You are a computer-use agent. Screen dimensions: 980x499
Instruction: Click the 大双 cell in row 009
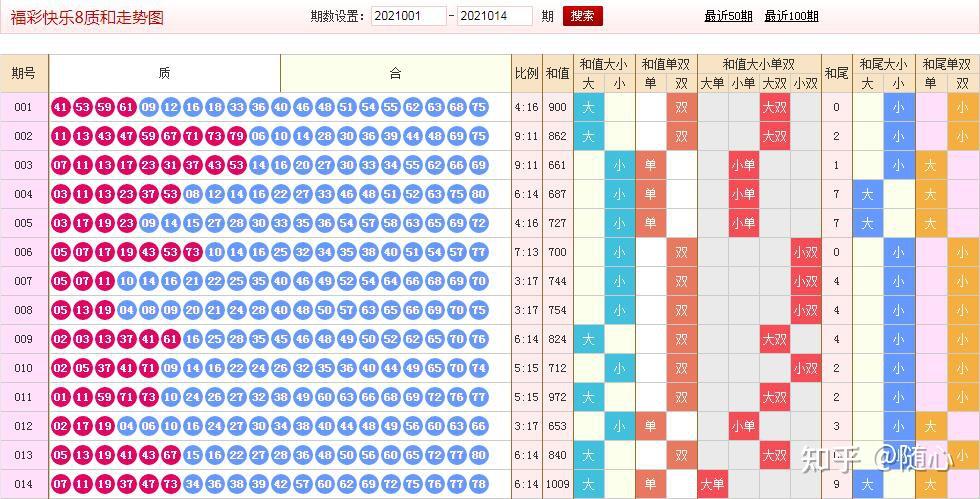tap(775, 339)
